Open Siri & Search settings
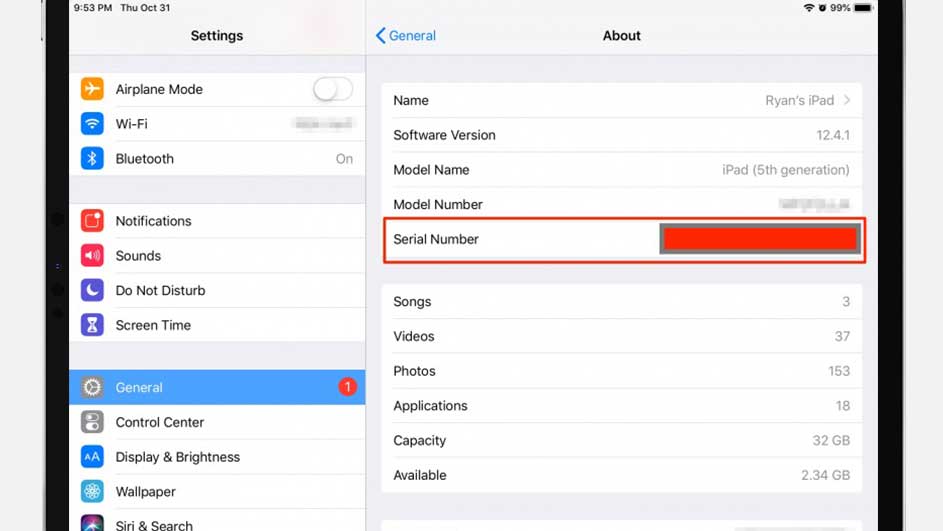943x531 pixels. [154, 524]
